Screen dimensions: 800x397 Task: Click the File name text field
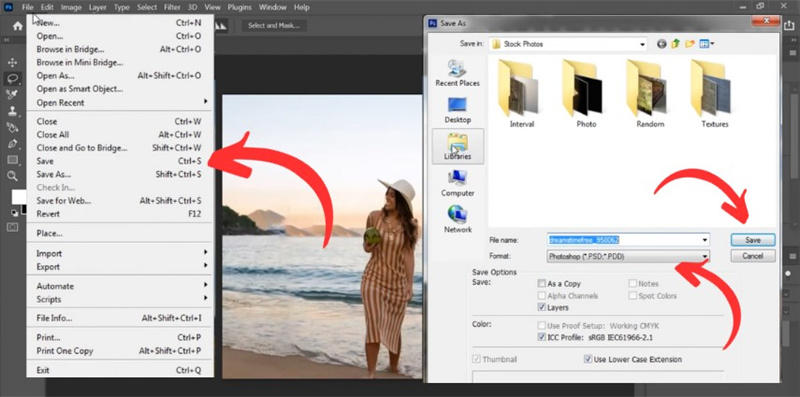[x=623, y=240]
